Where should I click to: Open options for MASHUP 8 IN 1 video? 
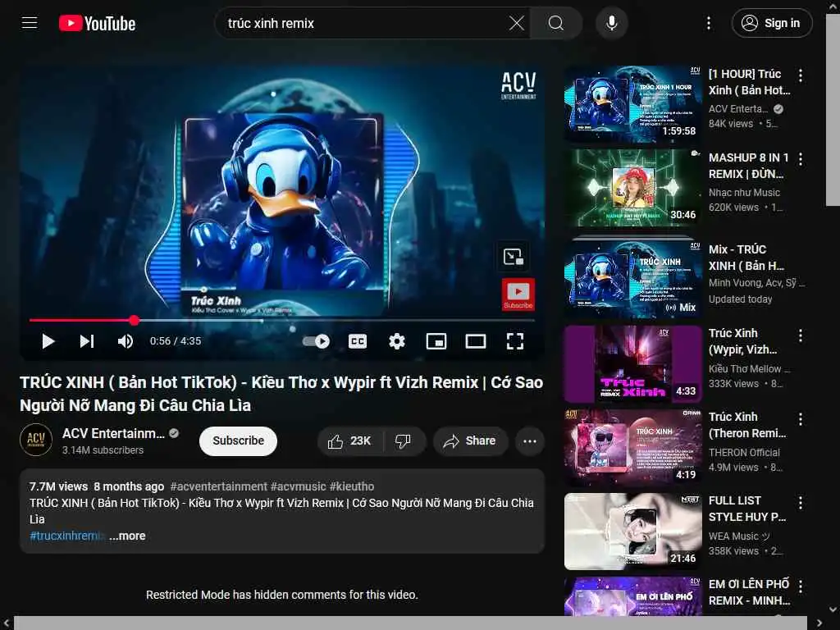tap(801, 159)
